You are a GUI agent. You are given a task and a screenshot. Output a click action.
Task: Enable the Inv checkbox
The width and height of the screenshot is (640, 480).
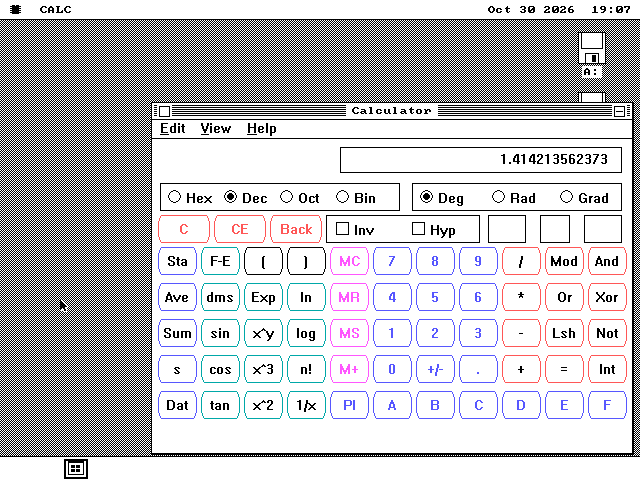[x=355, y=229]
